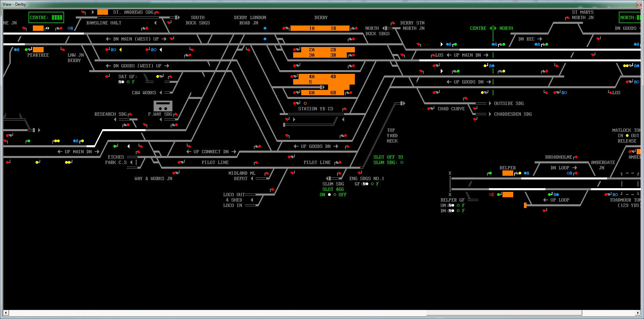The height and width of the screenshot is (319, 644).
Task: Click the CHADDESDEN SDG exit arrow
Action: tap(490, 114)
